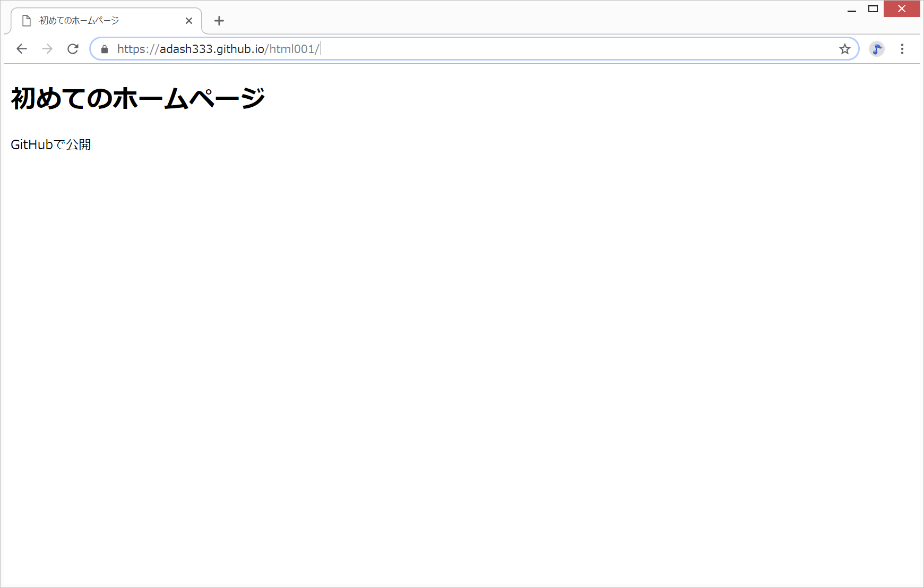Go back to the previous page

click(22, 49)
